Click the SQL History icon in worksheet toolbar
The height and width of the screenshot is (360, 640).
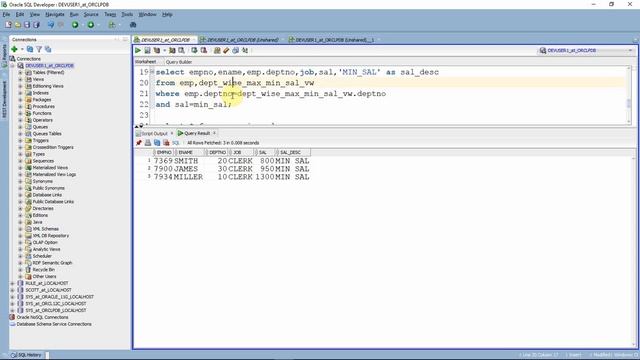point(236,51)
